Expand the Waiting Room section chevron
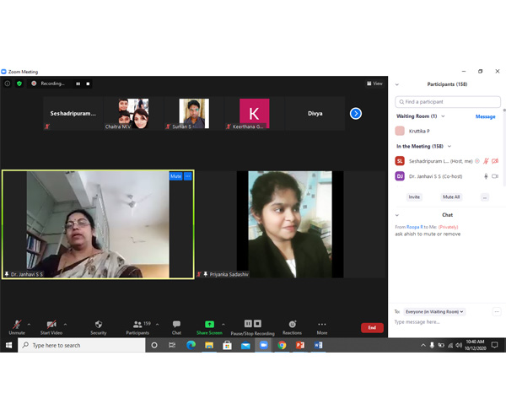The width and height of the screenshot is (506, 420). 443,116
